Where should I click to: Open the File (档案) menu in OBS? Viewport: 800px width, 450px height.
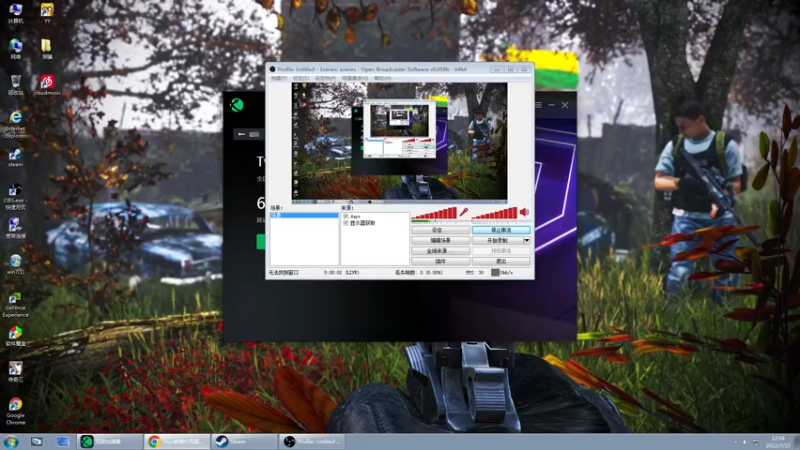tap(279, 78)
